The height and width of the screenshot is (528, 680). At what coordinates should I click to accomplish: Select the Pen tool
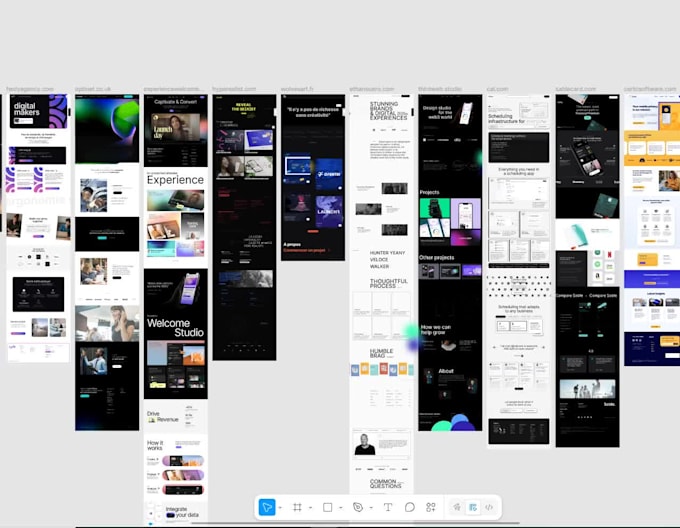[358, 507]
